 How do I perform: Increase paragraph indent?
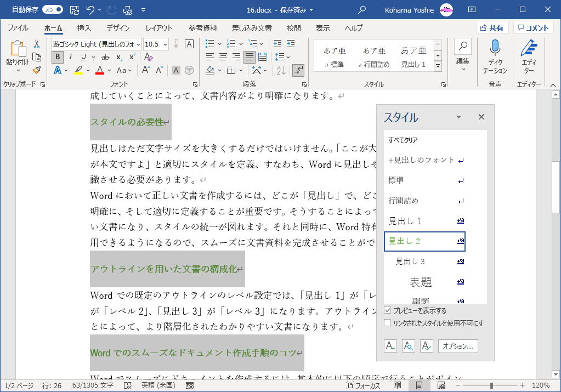[291, 44]
